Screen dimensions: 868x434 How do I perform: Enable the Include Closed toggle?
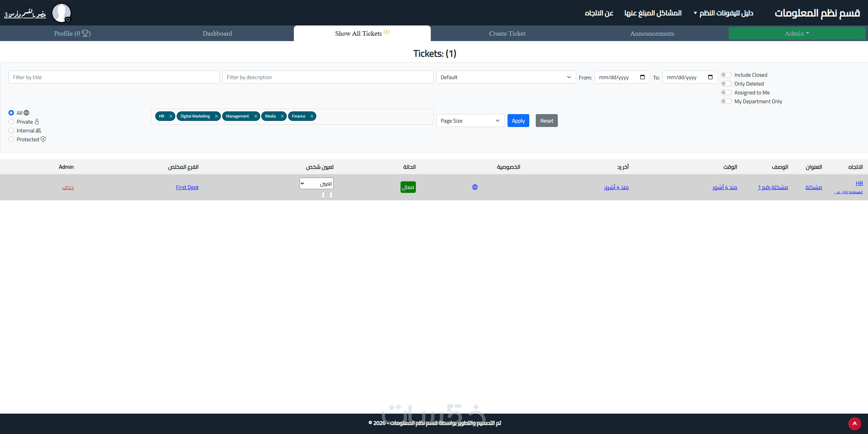726,75
